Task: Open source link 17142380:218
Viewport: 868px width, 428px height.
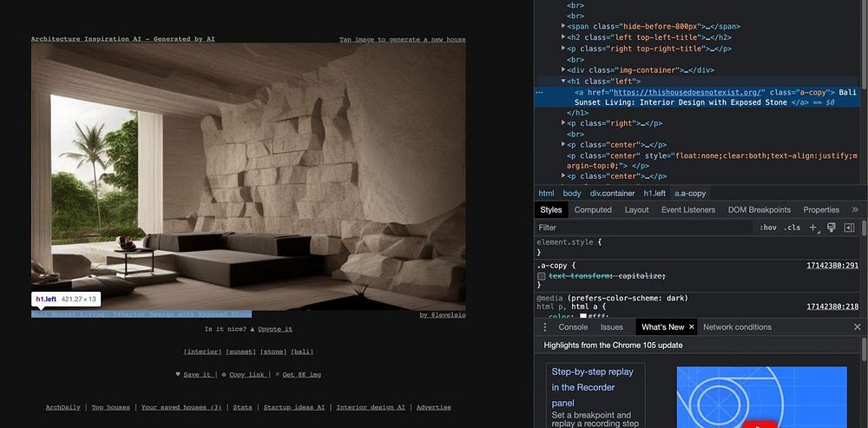Action: click(832, 306)
